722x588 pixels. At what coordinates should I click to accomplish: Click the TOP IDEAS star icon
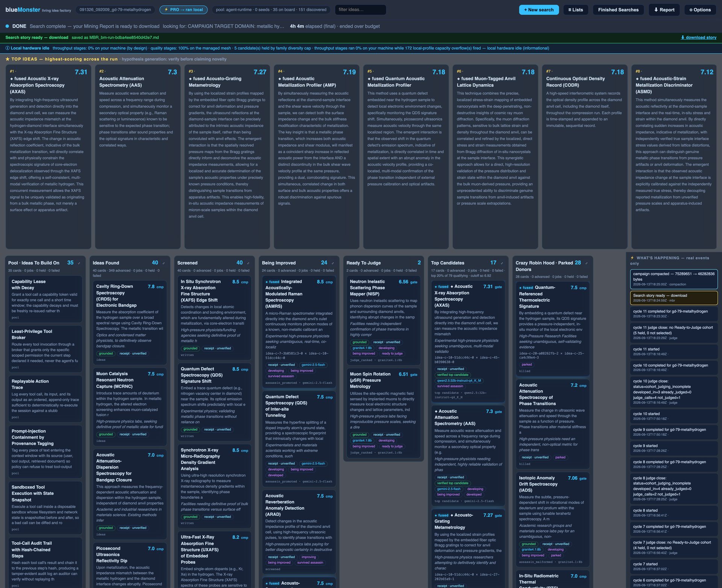(8, 59)
